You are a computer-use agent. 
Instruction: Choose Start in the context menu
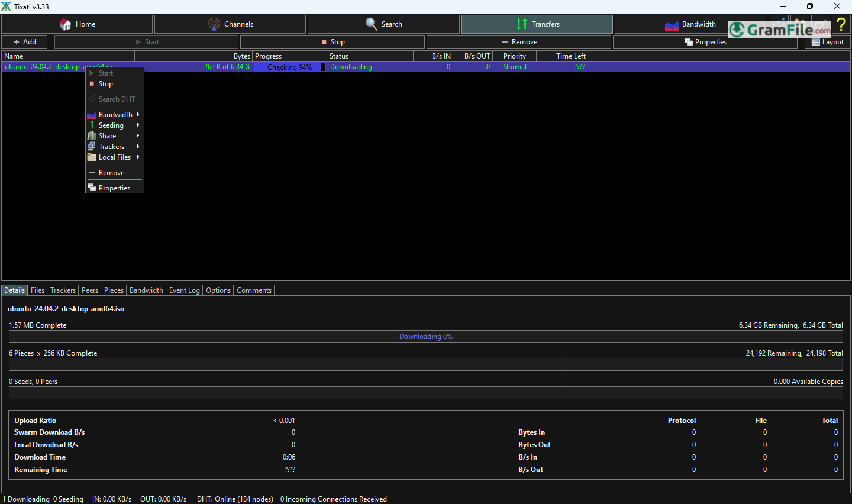(x=115, y=73)
